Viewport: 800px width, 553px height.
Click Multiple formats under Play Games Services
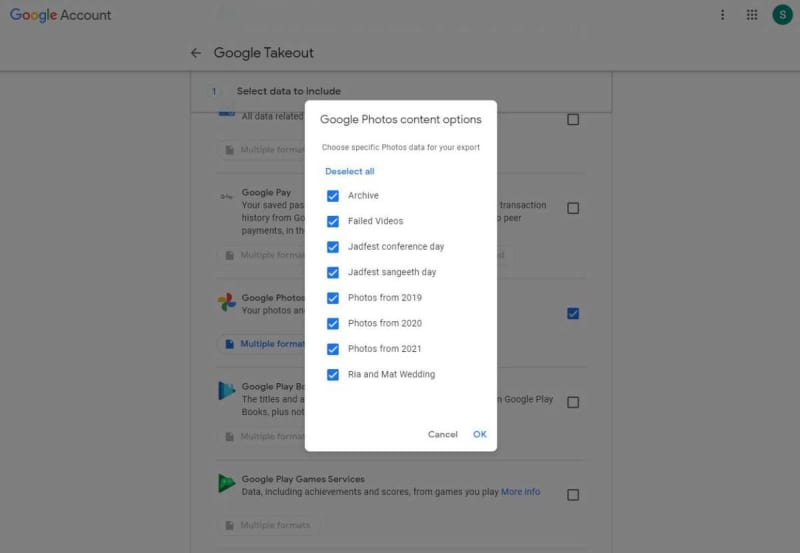coord(268,525)
